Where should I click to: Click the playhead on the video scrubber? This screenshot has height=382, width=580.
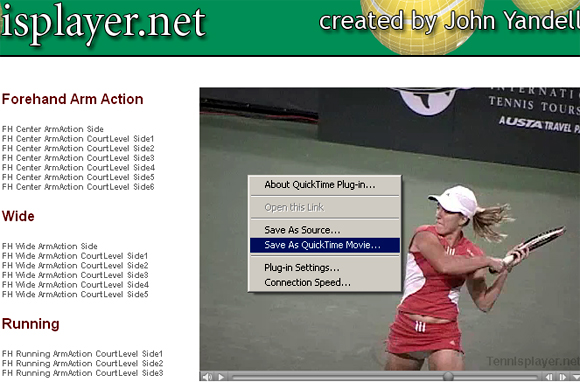coord(448,376)
